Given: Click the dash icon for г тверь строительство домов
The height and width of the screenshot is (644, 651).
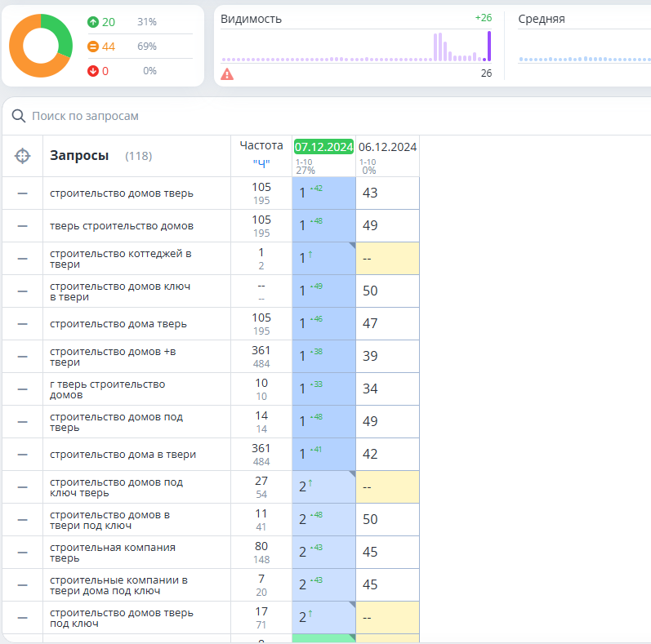Looking at the screenshot, I should coord(22,389).
